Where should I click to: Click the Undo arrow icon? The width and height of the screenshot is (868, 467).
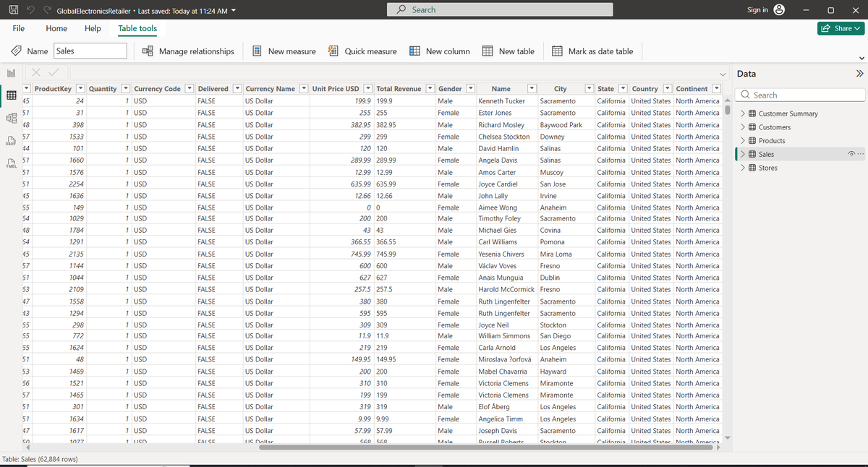tap(31, 10)
